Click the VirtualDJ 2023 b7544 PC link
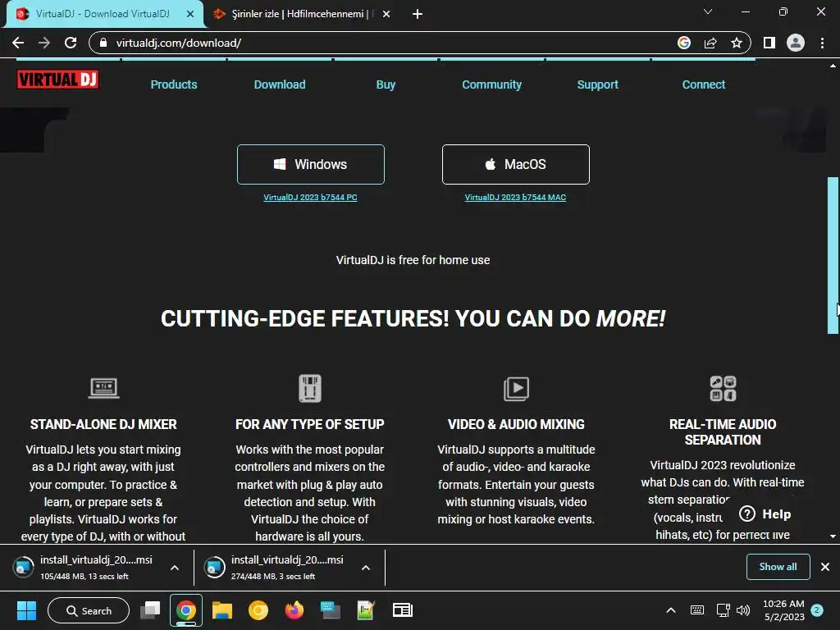840x630 pixels. (310, 197)
